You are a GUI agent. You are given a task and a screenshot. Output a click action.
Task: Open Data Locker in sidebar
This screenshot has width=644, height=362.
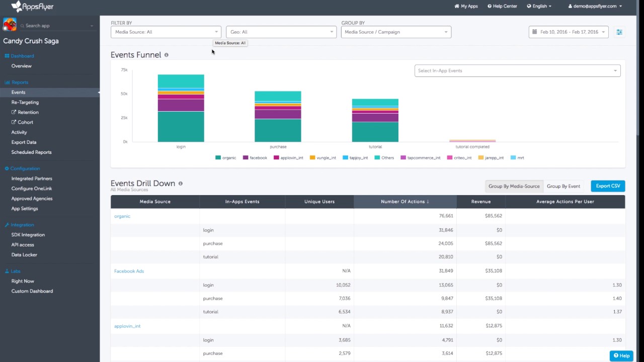coord(24,255)
